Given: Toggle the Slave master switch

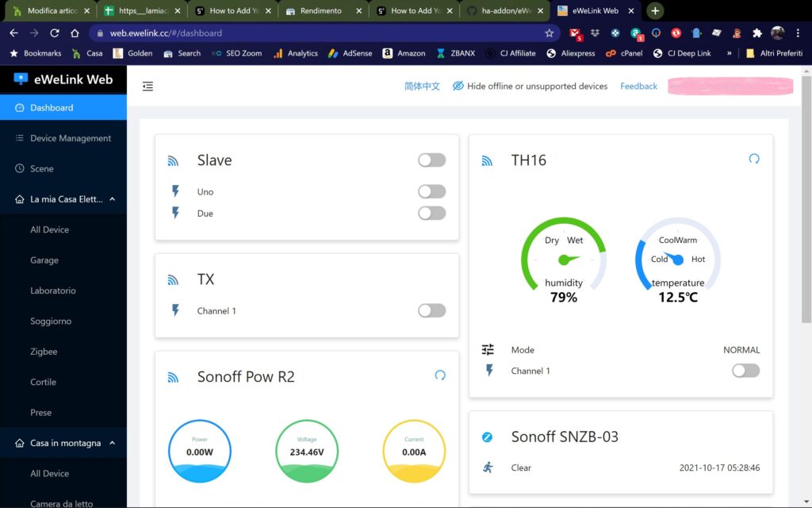Looking at the screenshot, I should [x=432, y=160].
